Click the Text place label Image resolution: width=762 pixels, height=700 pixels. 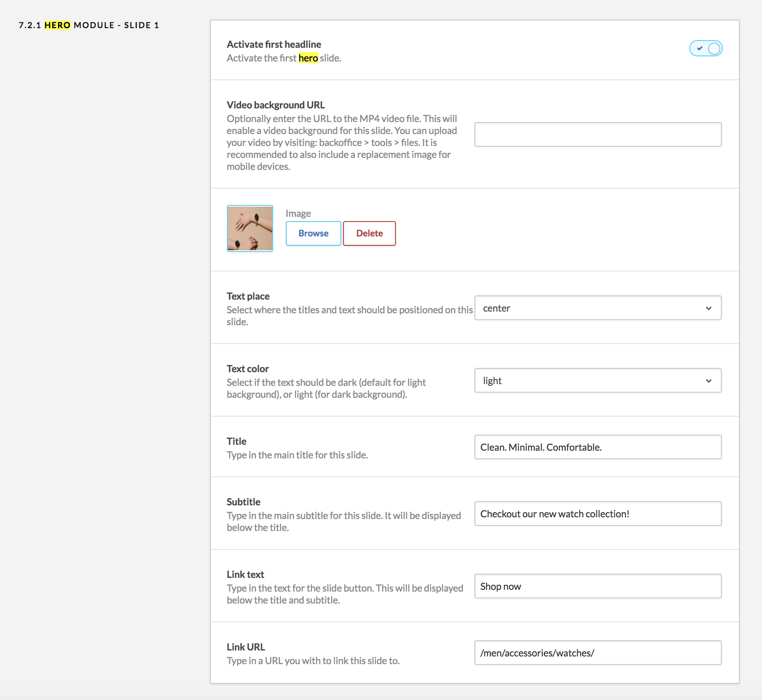(248, 296)
